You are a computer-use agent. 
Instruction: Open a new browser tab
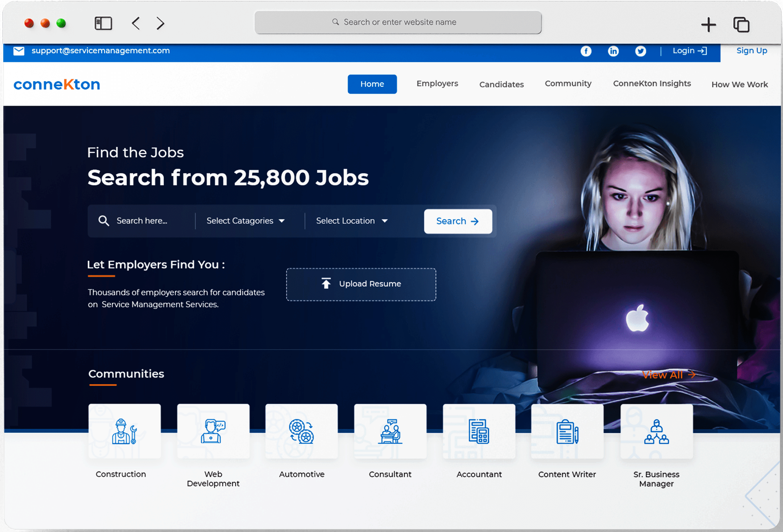[x=708, y=24]
